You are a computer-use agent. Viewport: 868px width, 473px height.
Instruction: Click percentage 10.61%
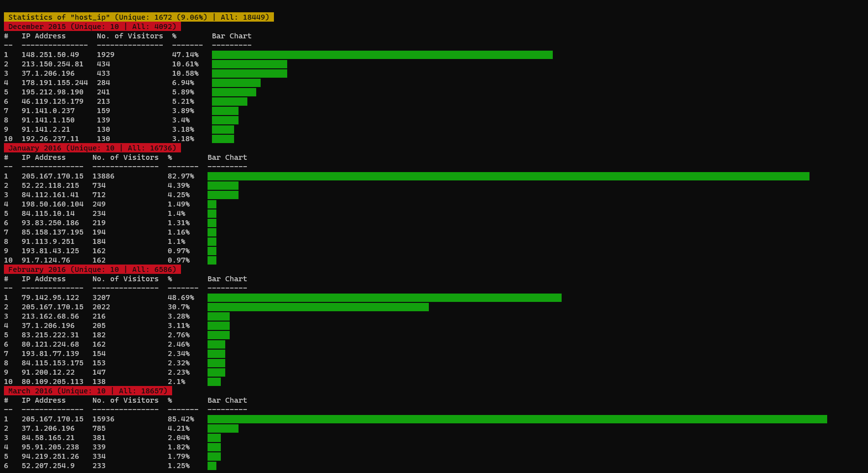click(x=185, y=64)
